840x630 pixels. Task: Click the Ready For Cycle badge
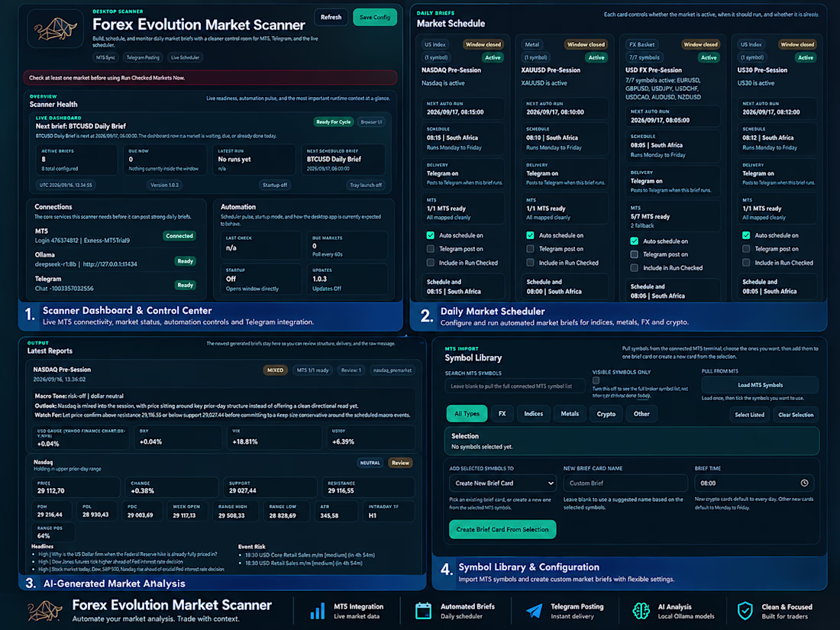coord(333,121)
